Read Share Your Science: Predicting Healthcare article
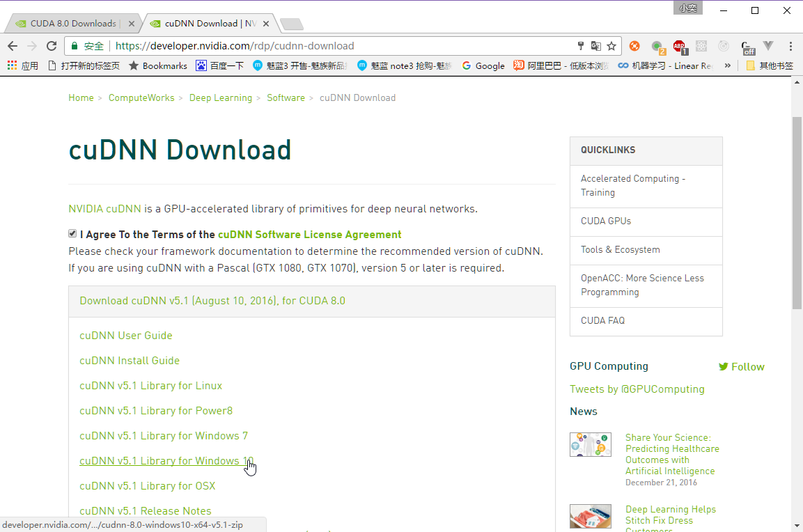The width and height of the screenshot is (803, 532). click(672, 454)
